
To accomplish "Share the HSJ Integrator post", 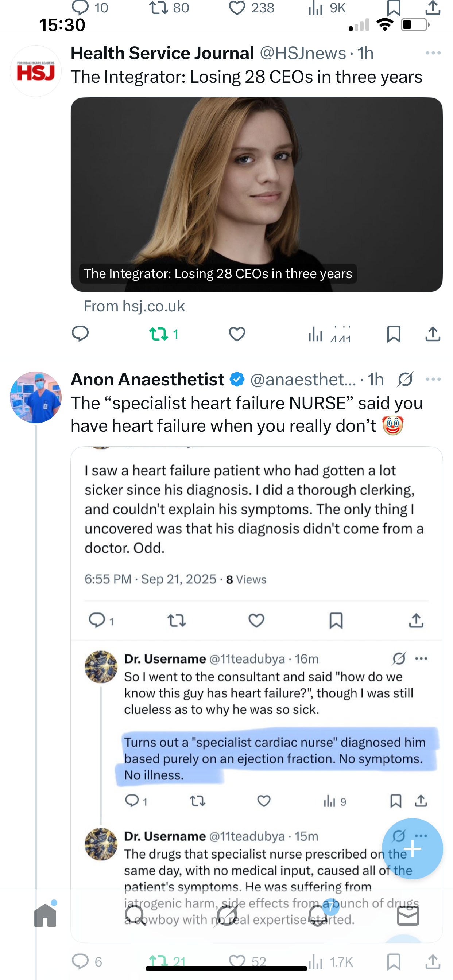I will [433, 334].
